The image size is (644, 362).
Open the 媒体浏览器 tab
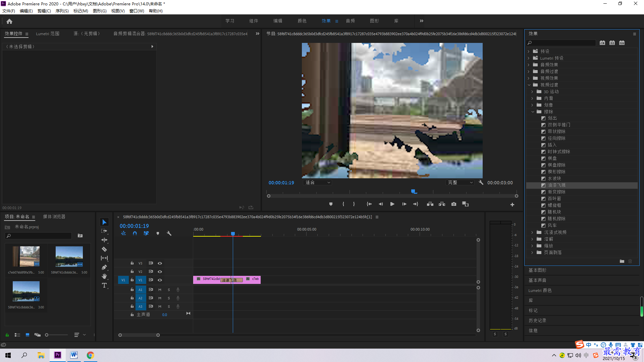tap(54, 217)
